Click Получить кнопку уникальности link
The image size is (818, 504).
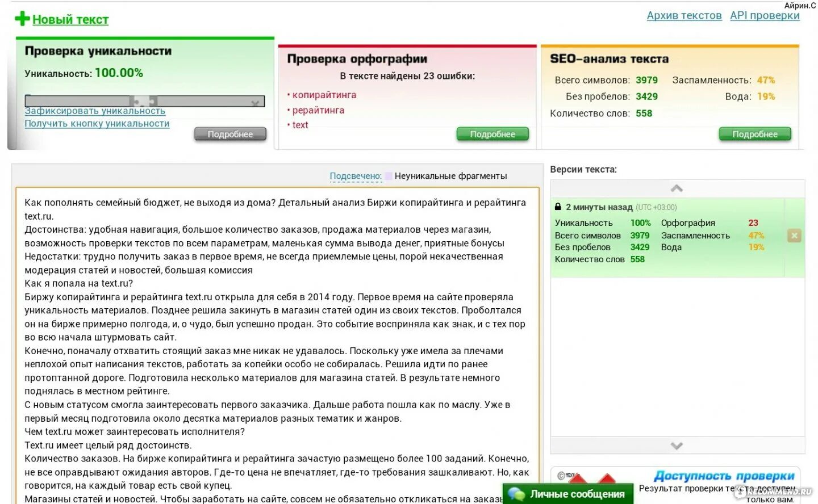(97, 123)
